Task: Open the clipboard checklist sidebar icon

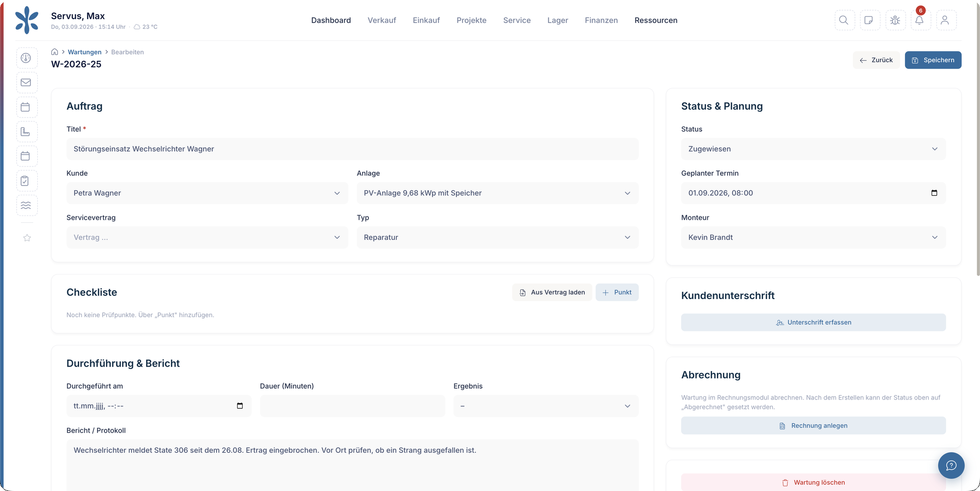Action: coord(26,181)
